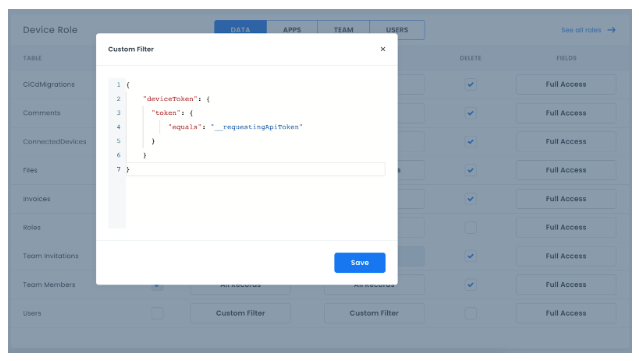Open first Custom Filter button in Users row
Image resolution: width=639 pixels, height=361 pixels.
[x=240, y=313]
